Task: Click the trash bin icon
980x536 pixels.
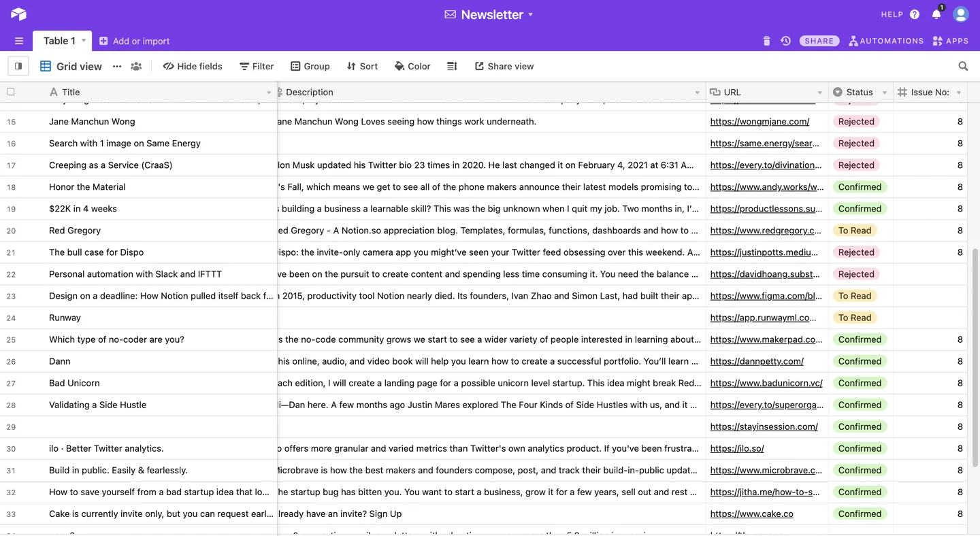Action: [766, 41]
